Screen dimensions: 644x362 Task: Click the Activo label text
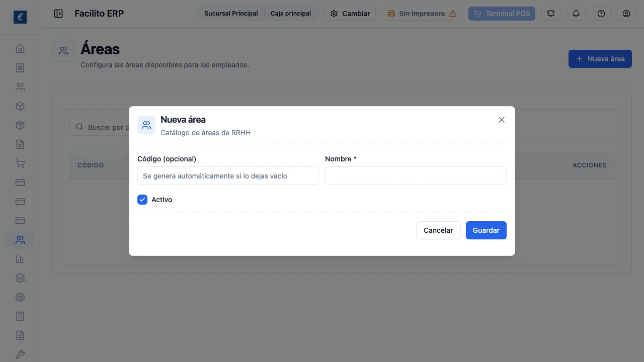point(162,200)
